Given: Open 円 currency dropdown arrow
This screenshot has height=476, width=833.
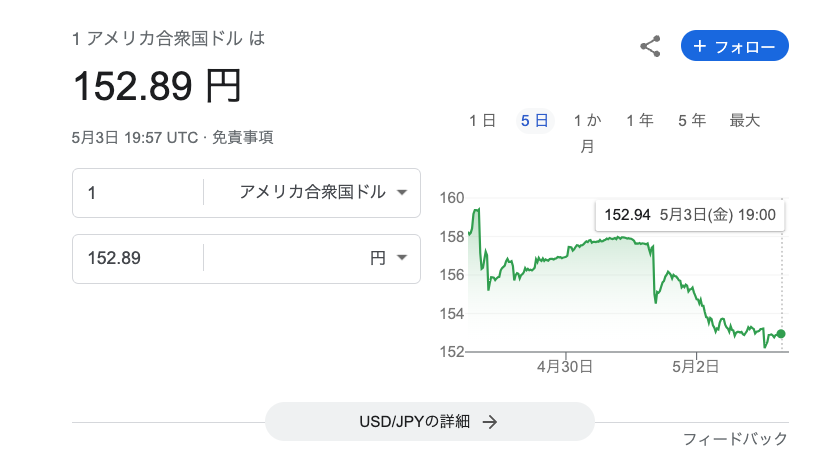Looking at the screenshot, I should click(x=402, y=258).
